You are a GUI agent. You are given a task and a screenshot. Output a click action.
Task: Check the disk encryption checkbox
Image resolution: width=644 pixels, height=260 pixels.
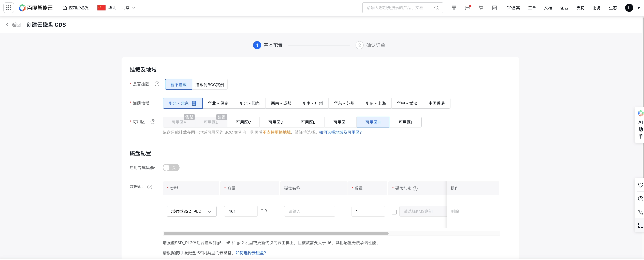click(394, 212)
